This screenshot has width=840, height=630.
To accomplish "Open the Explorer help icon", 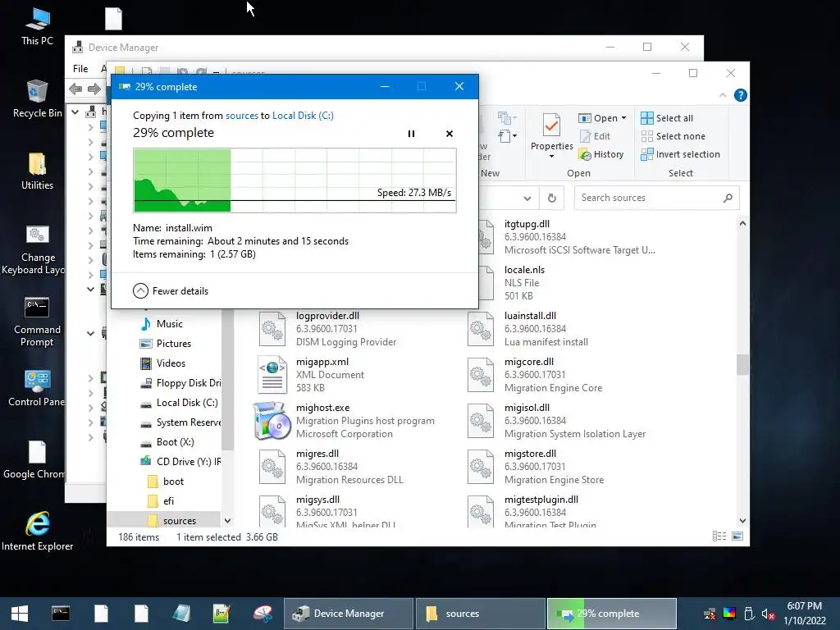I will pos(741,95).
